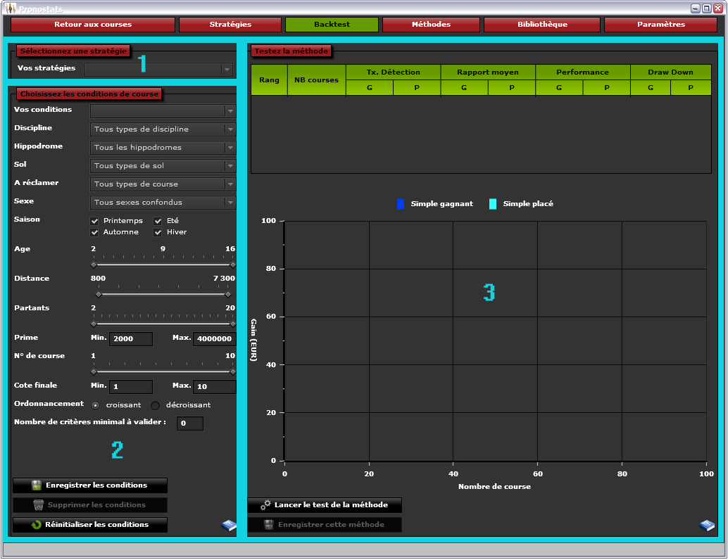The width and height of the screenshot is (728, 560).
Task: Expand the Hippodrome dropdown
Action: pos(163,148)
